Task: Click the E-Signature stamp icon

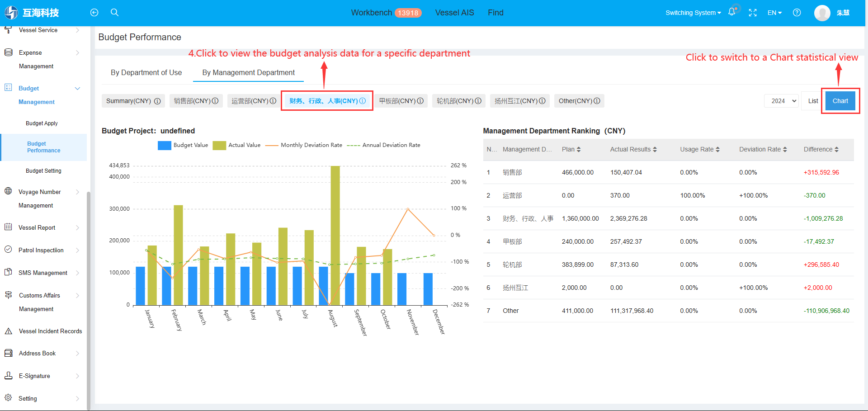Action: tap(8, 376)
